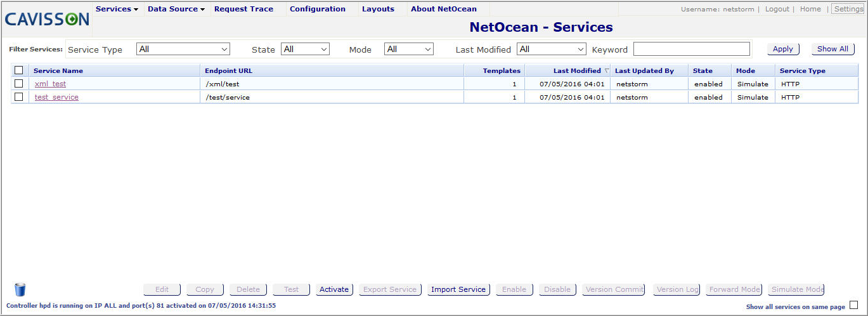Click the Delete button
The height and width of the screenshot is (316, 868).
[x=249, y=289]
